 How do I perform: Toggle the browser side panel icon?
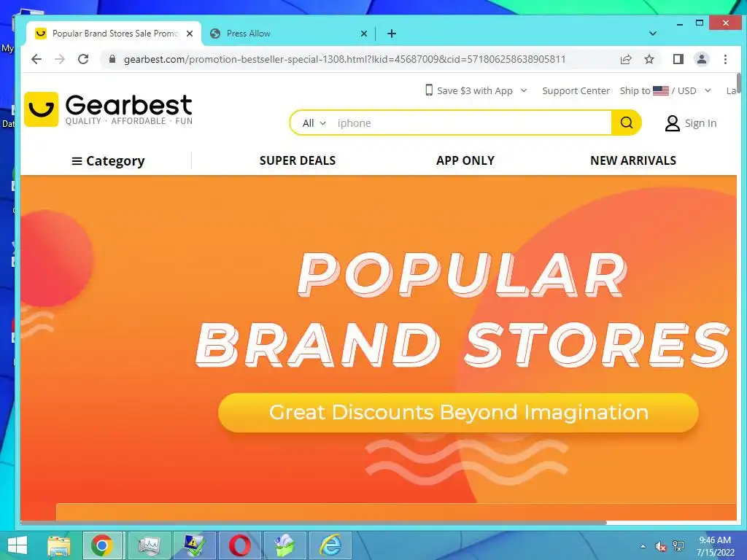(678, 59)
